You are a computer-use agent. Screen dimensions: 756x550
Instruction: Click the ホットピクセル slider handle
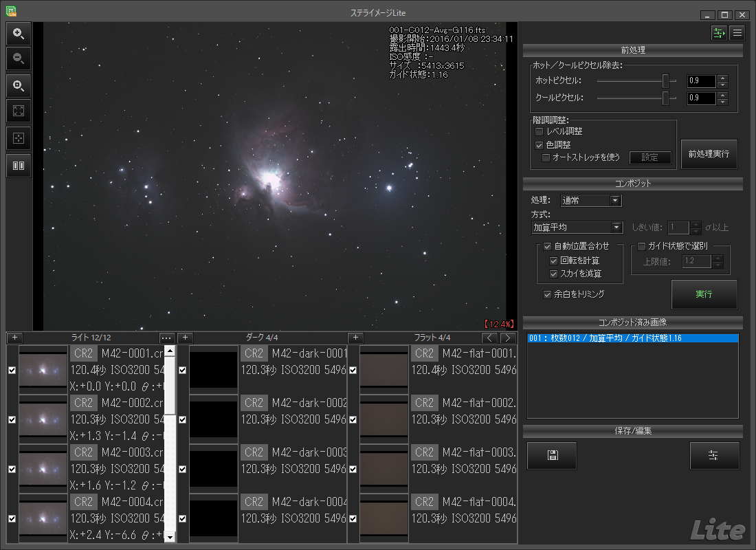click(665, 81)
